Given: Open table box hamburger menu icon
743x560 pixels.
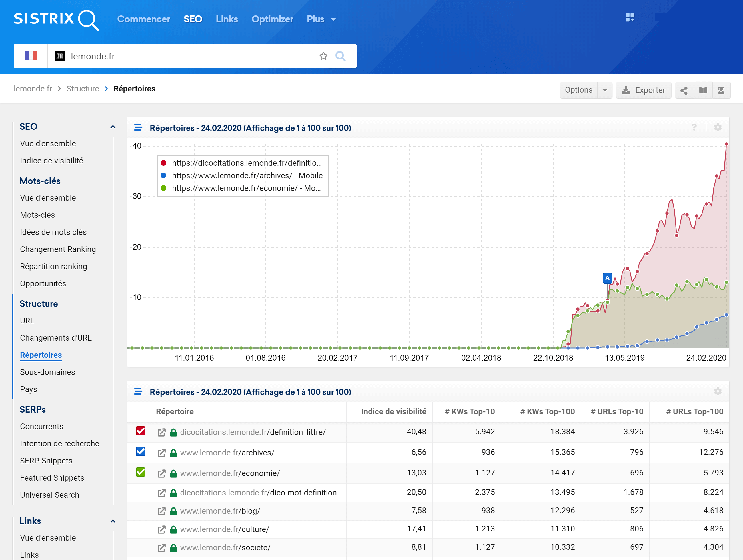Looking at the screenshot, I should (x=138, y=391).
